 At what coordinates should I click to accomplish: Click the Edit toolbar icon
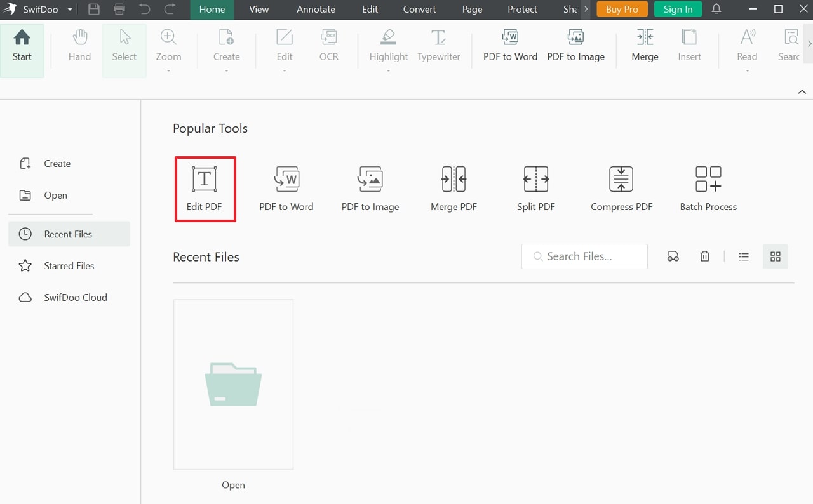tap(285, 37)
